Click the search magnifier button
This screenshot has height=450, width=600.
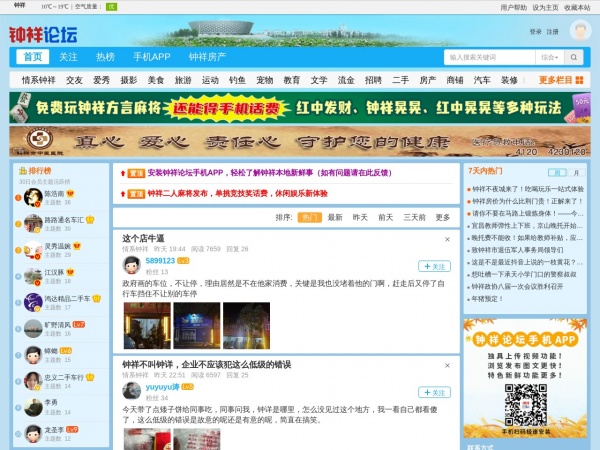click(x=555, y=57)
